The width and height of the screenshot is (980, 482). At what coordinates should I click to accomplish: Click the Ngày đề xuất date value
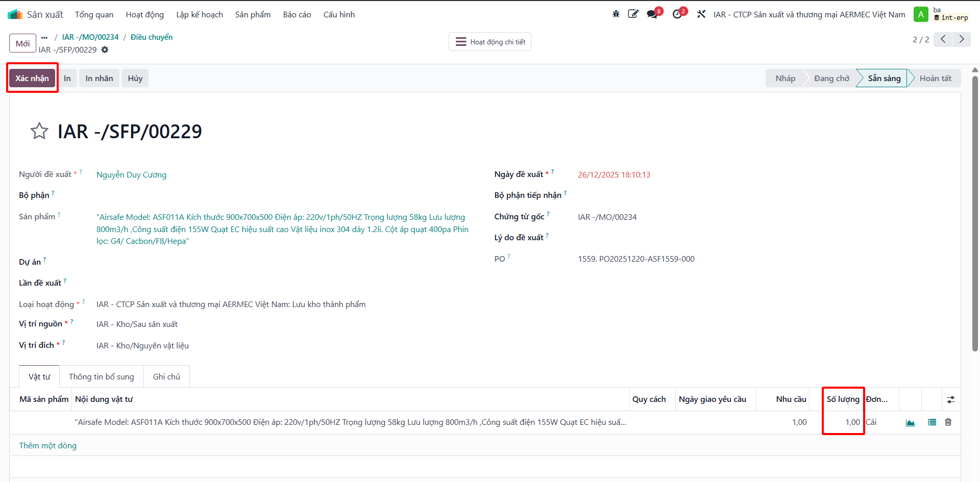pyautogui.click(x=614, y=175)
